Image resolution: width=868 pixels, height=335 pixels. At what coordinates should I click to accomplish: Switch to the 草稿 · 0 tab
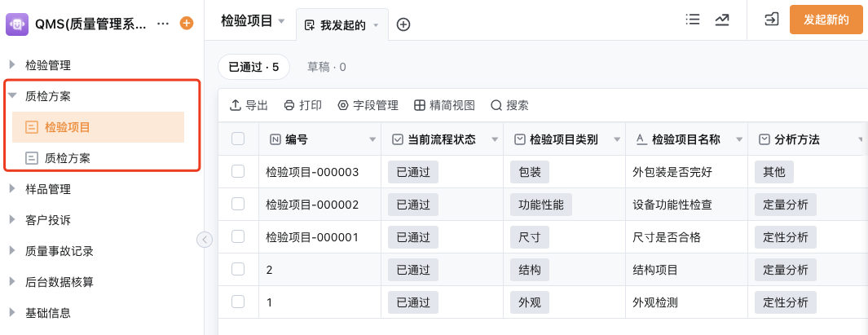tap(327, 67)
